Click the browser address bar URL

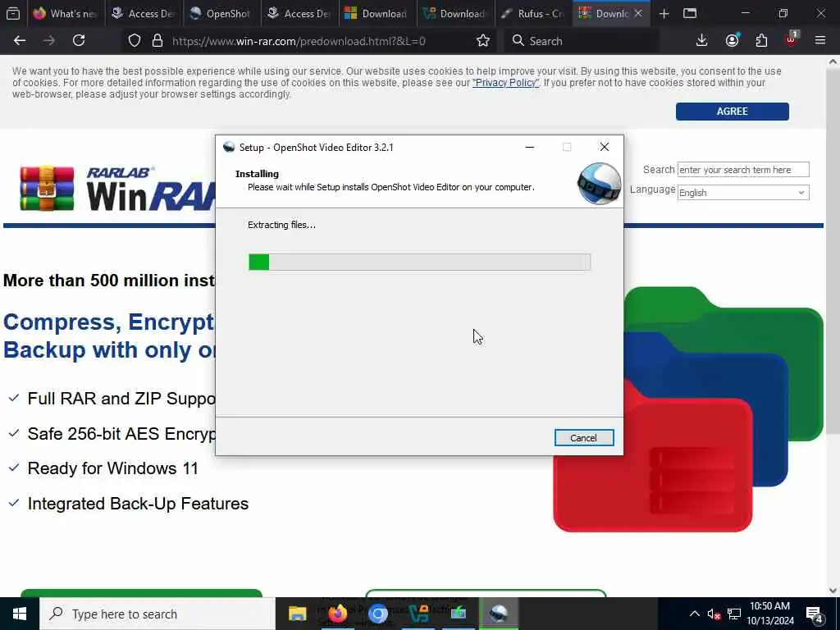coord(299,41)
